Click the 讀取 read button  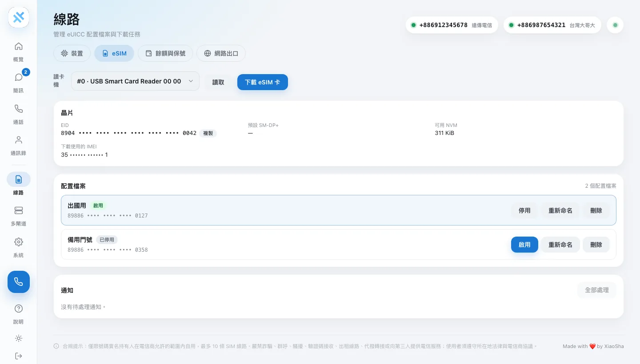[218, 82]
